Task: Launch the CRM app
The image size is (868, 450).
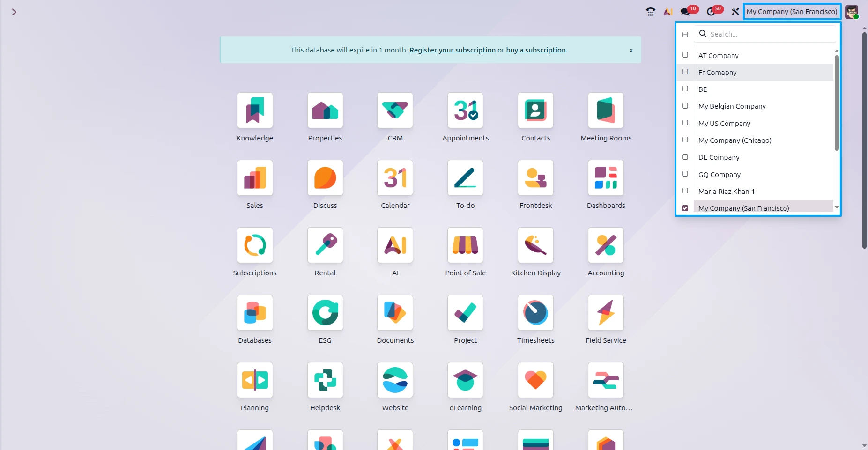Action: pyautogui.click(x=395, y=111)
